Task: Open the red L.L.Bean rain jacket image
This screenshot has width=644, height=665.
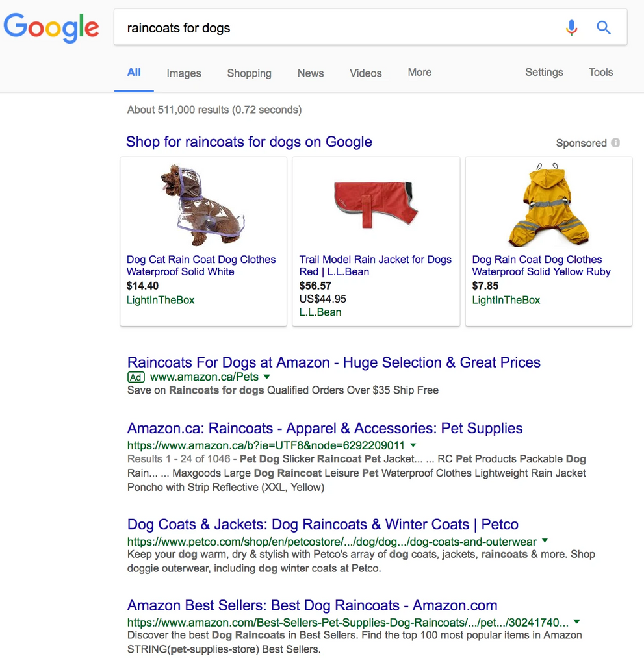Action: 376,204
